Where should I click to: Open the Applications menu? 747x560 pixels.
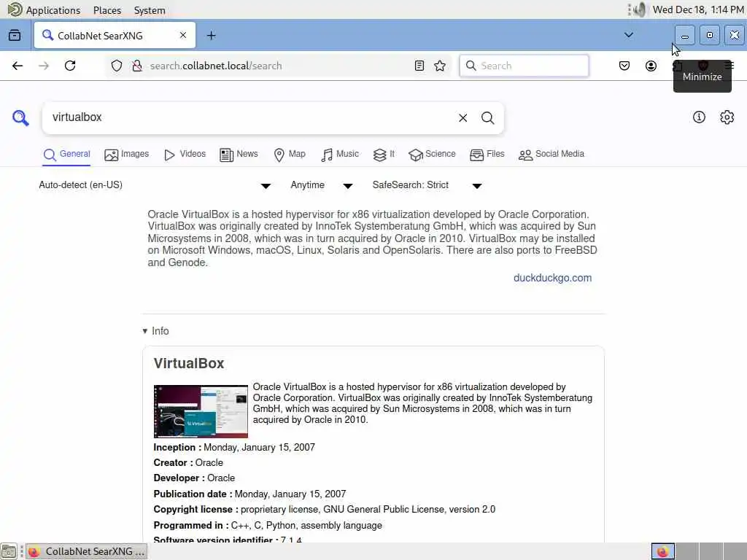point(44,10)
